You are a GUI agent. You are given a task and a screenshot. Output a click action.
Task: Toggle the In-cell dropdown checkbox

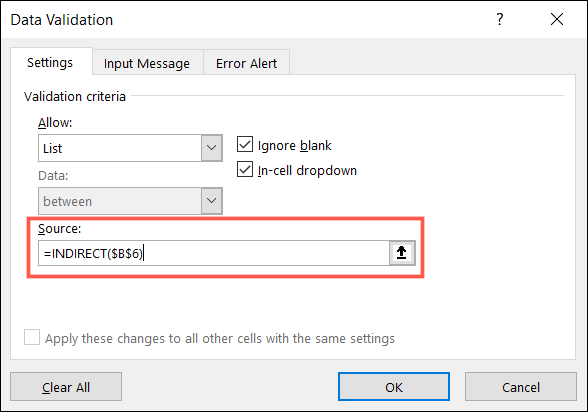pyautogui.click(x=245, y=169)
